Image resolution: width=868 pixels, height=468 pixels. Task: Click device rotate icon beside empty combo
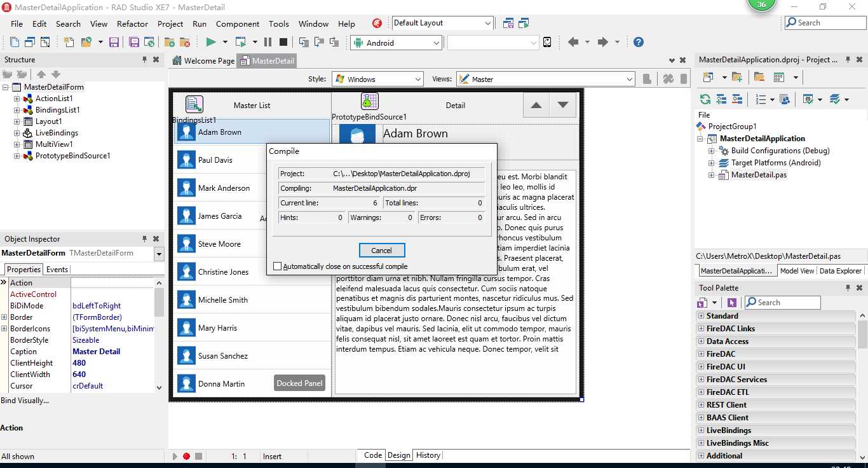click(x=548, y=43)
